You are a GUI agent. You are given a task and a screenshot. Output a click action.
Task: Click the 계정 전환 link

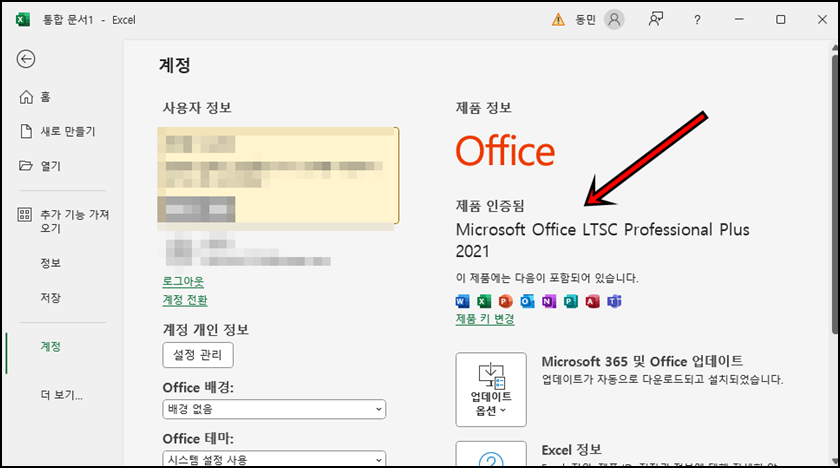185,300
